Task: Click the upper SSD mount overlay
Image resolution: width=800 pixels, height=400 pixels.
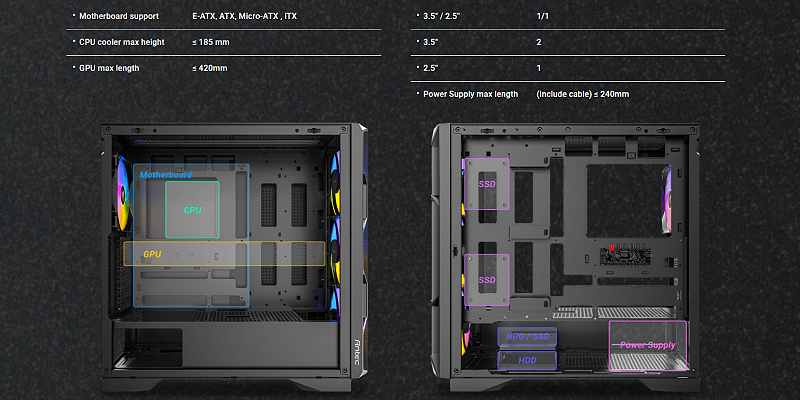Action: coord(486,184)
